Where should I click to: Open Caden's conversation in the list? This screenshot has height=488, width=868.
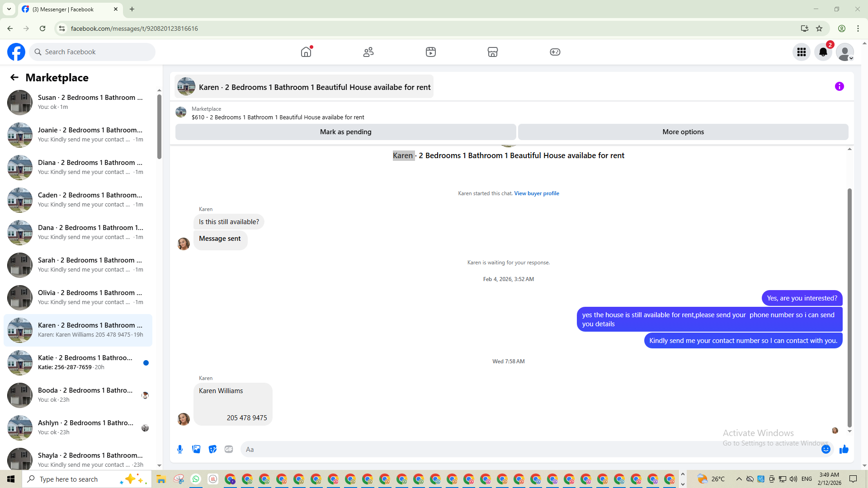(78, 200)
